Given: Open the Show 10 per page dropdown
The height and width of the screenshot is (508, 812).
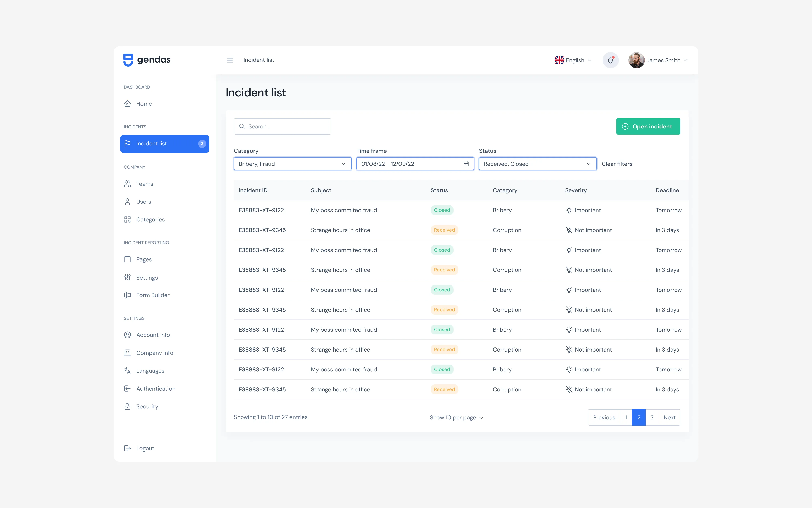Looking at the screenshot, I should pos(456,417).
